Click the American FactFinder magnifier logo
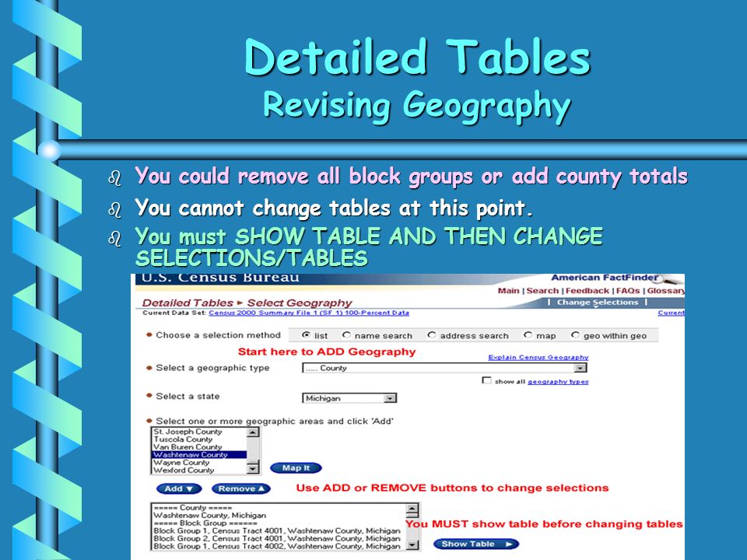Image resolution: width=747 pixels, height=560 pixels. tap(667, 279)
